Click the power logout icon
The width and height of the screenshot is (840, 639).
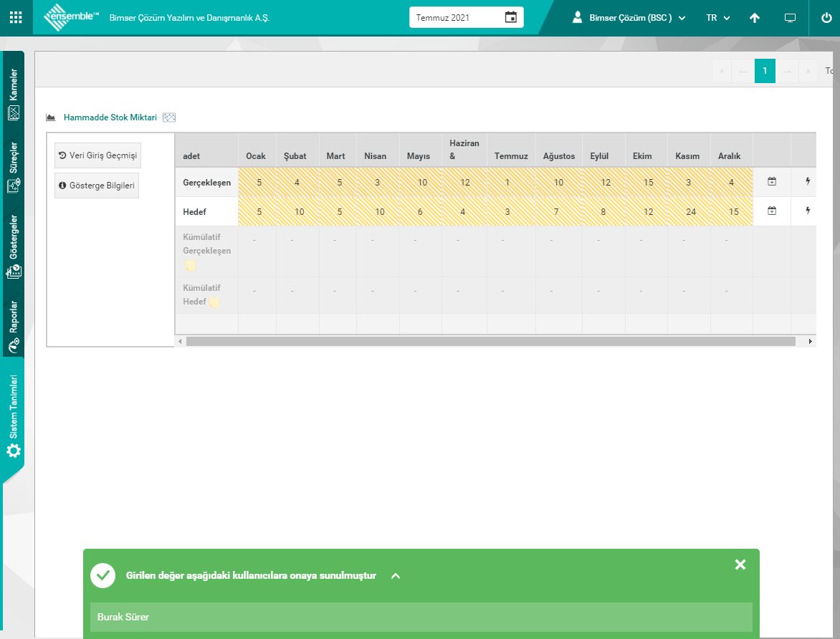[826, 18]
